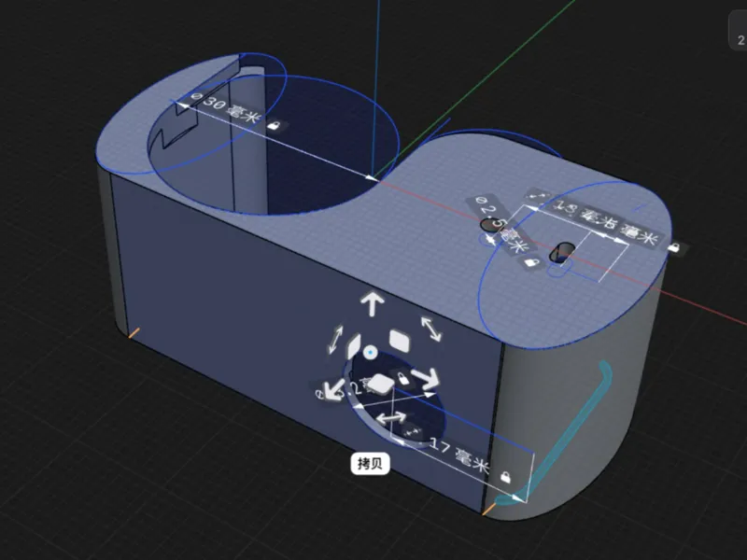Viewport: 747px width, 560px height.
Task: Click the horizontal double arrow under the gizmo
Action: [x=391, y=418]
